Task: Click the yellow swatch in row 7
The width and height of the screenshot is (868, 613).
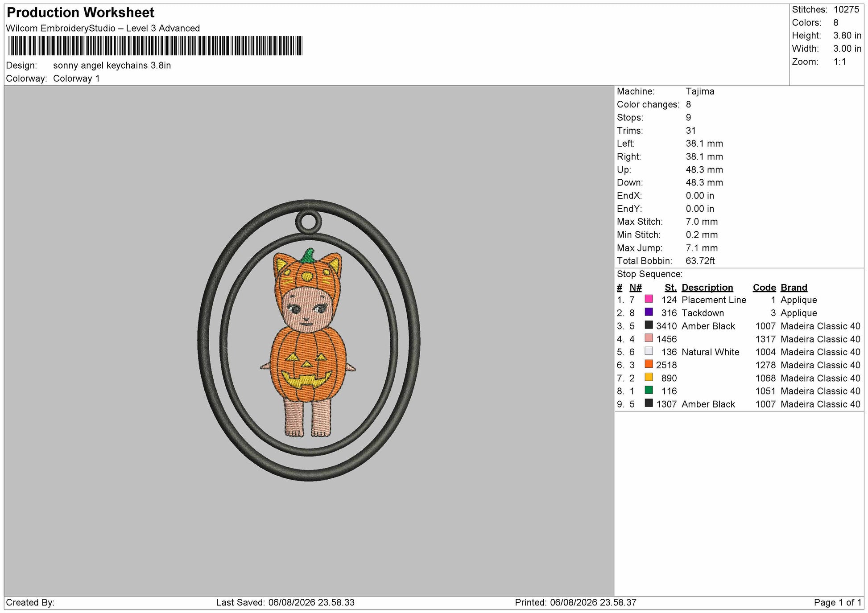Action: click(x=649, y=377)
